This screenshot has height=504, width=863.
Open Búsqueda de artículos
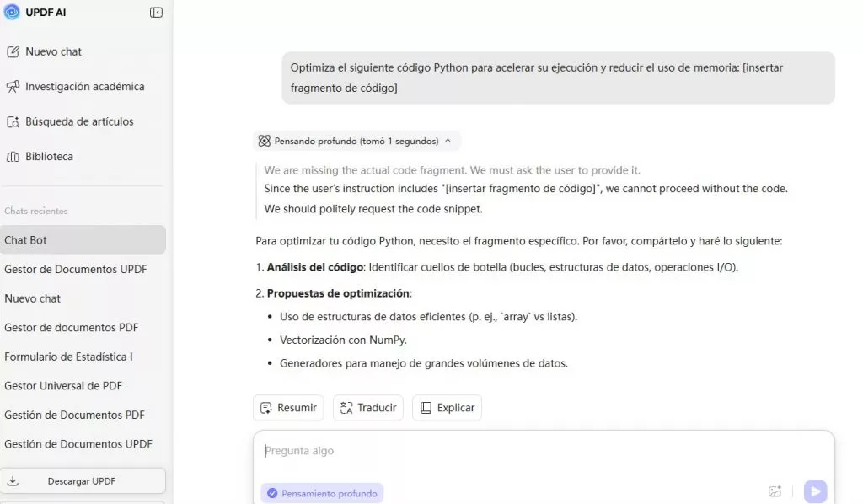79,121
